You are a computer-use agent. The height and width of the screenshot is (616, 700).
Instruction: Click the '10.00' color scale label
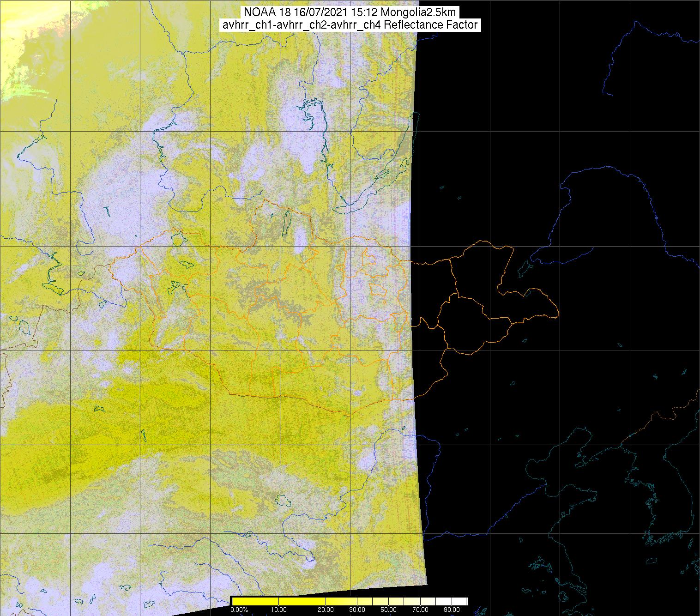pyautogui.click(x=279, y=610)
